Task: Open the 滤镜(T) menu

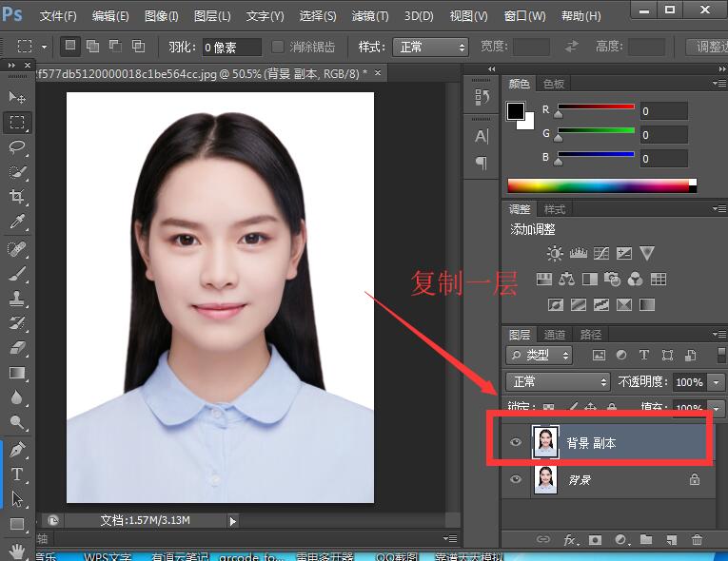Action: (x=370, y=16)
